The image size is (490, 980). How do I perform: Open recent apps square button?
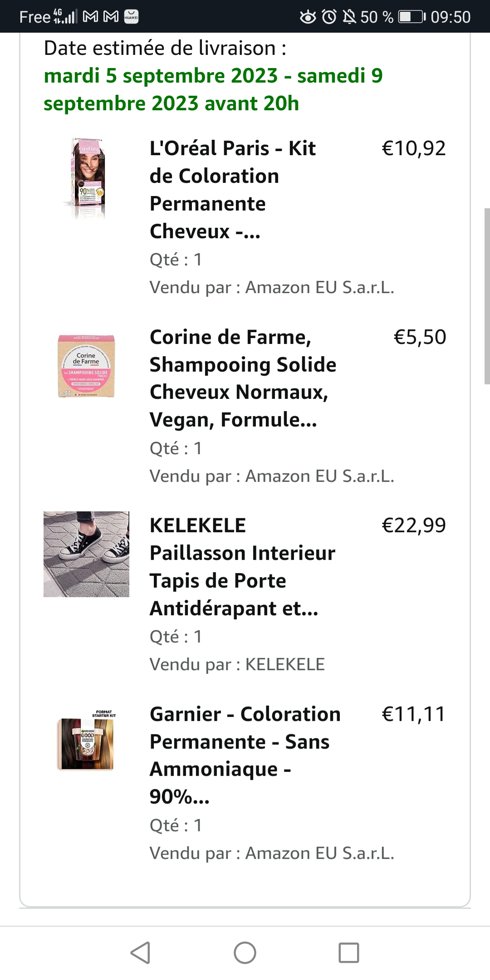pos(348,952)
